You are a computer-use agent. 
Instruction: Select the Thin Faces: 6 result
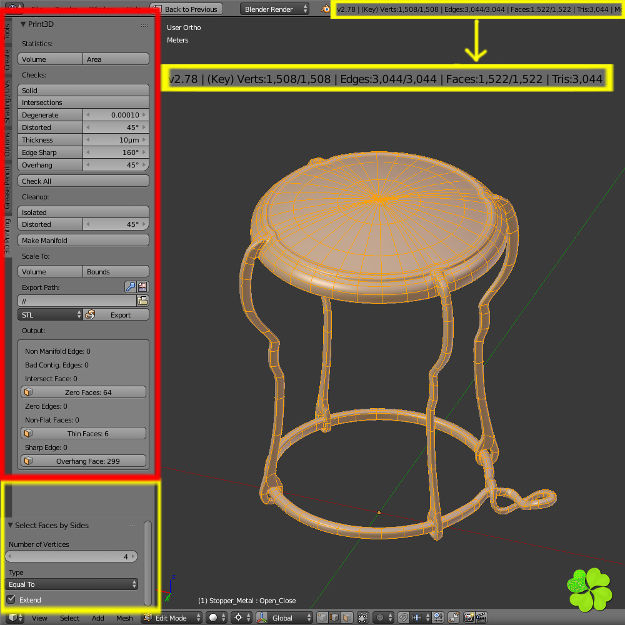83,433
